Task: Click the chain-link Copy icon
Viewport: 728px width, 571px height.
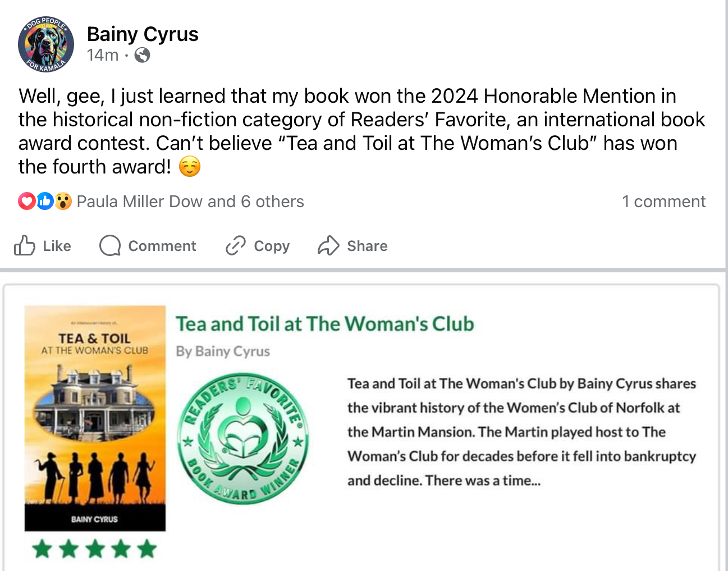Action: pyautogui.click(x=236, y=245)
